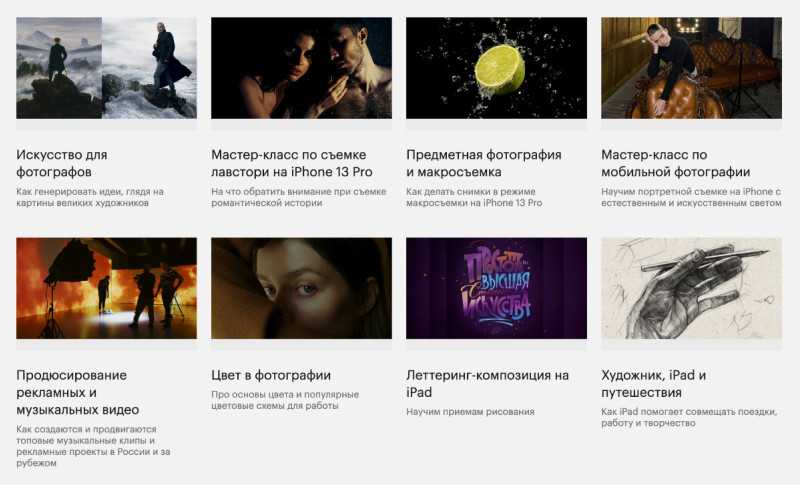Viewport: 800px width, 485px height.
Task: Open the 'Искусство для фотографов' title link
Action: pyautogui.click(x=62, y=163)
